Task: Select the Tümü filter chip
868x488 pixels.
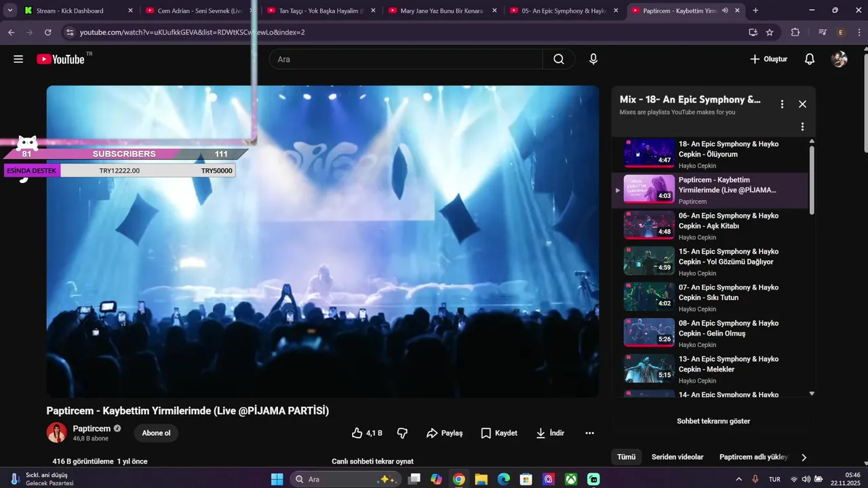Action: point(627,457)
